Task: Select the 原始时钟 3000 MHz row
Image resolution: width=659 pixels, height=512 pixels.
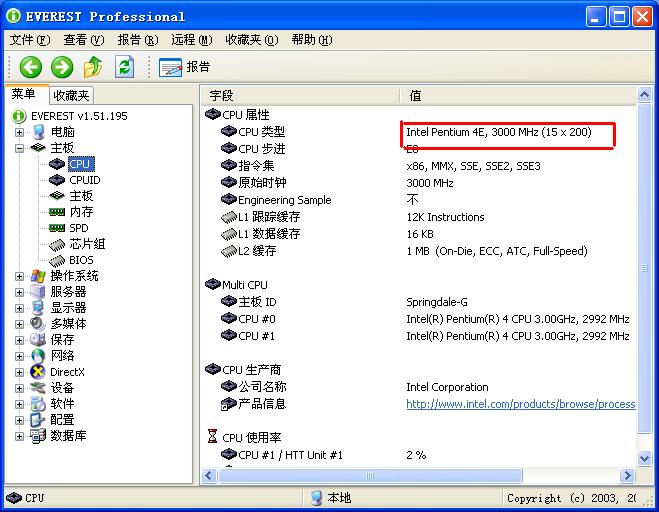Action: tap(419, 183)
